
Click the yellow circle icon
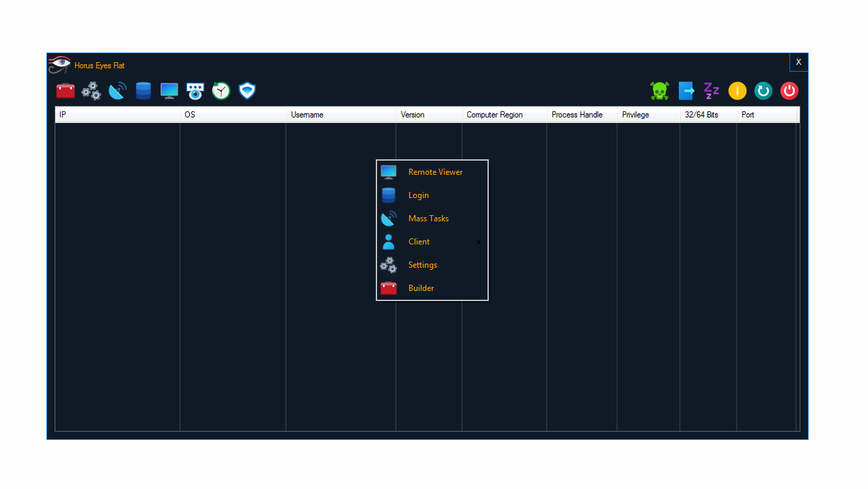[x=738, y=91]
